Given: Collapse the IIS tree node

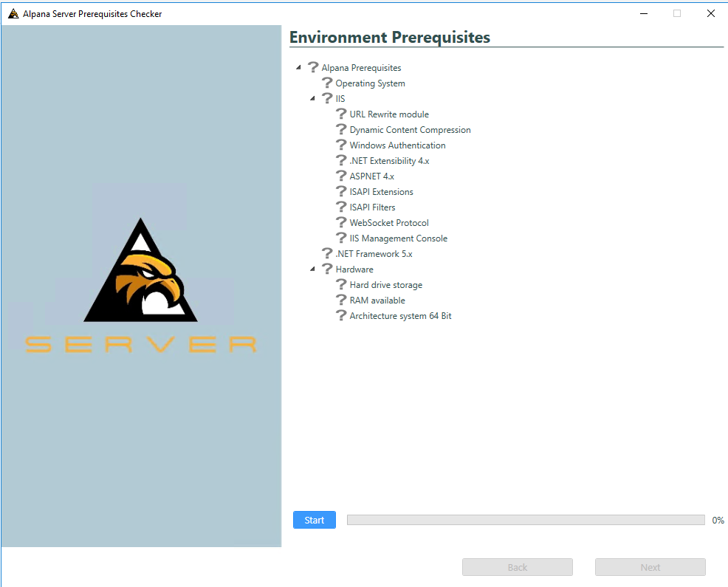Looking at the screenshot, I should pyautogui.click(x=312, y=98).
